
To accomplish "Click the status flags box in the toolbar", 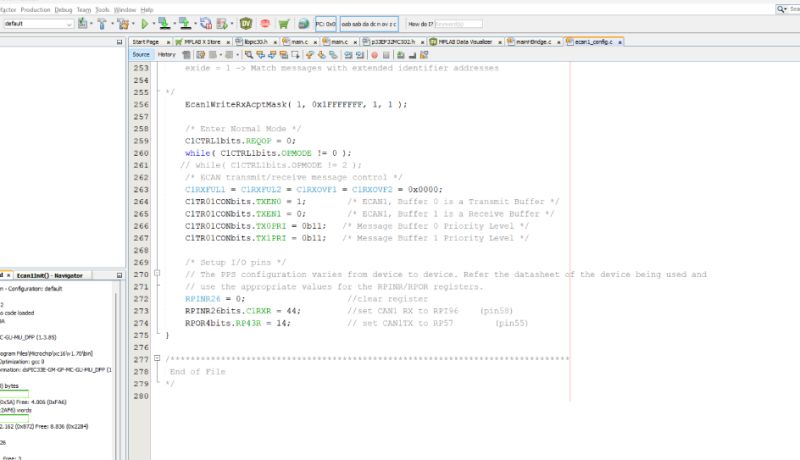I will [x=369, y=24].
